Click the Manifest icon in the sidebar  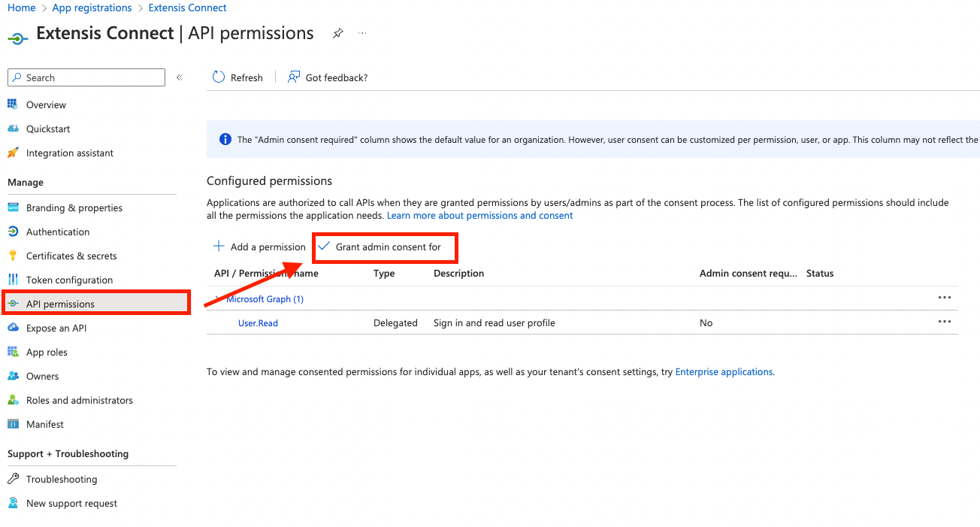tap(13, 424)
